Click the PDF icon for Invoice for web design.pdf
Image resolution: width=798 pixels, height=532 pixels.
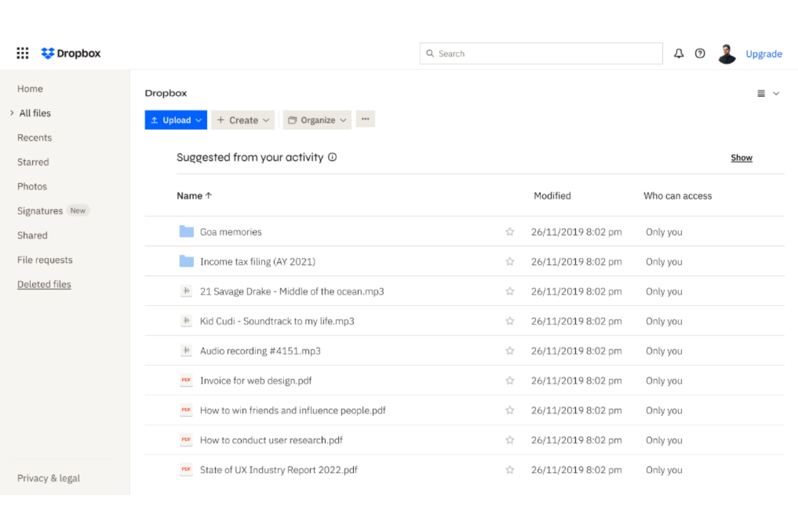[x=186, y=380]
